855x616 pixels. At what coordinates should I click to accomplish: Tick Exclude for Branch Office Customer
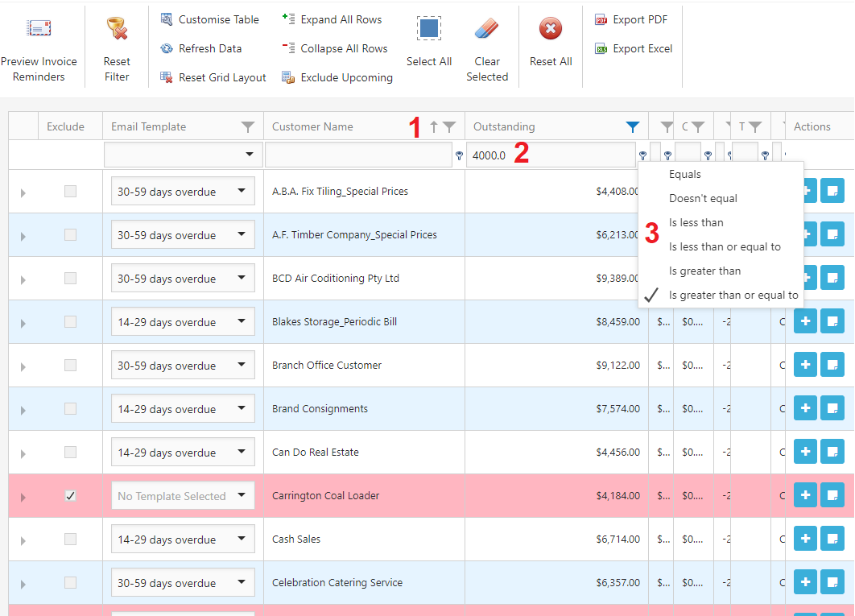70,365
